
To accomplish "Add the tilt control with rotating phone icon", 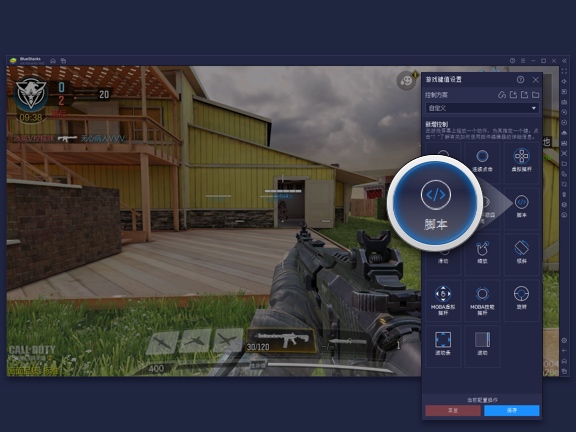I will click(522, 253).
